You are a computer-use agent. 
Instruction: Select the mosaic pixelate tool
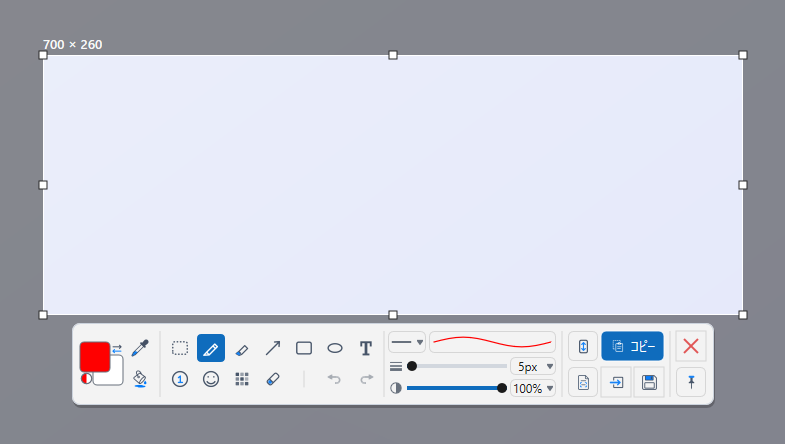(242, 379)
